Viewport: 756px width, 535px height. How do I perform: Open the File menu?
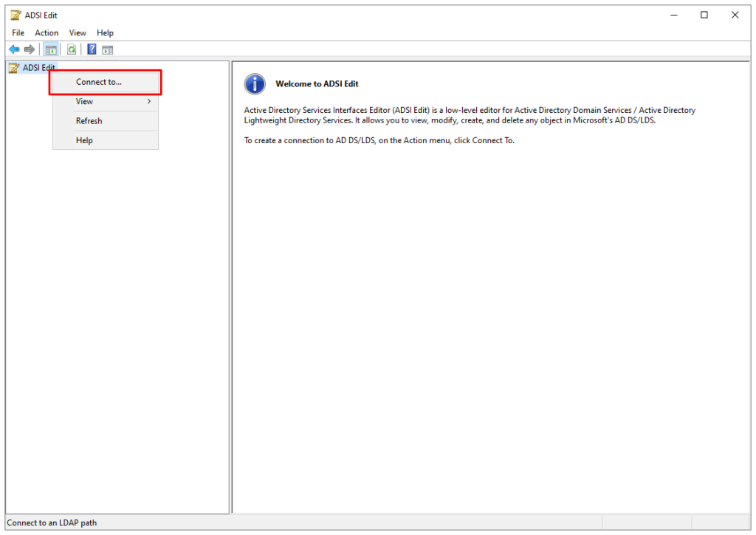pos(17,32)
